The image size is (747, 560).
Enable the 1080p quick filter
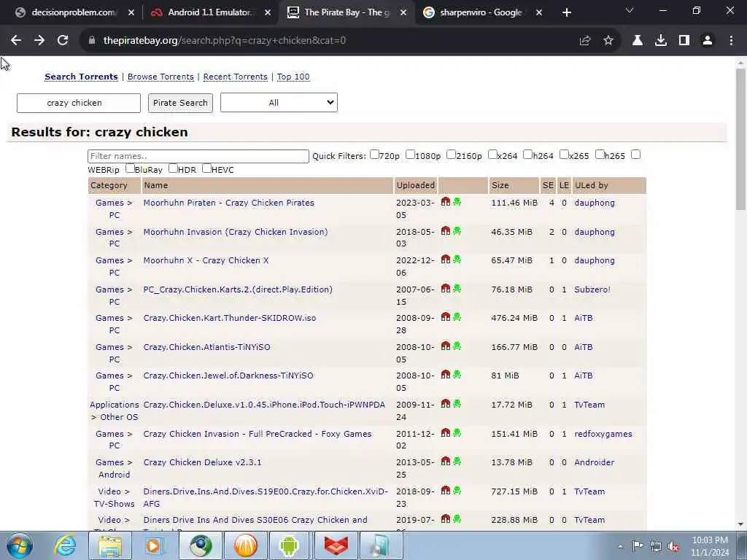[410, 155]
